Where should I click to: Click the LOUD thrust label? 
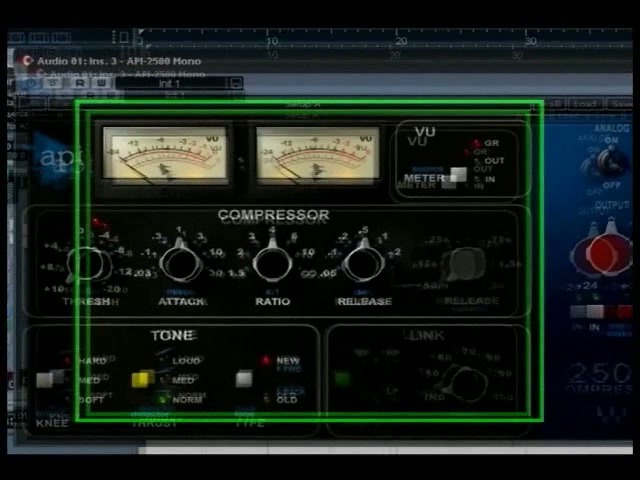(186, 361)
